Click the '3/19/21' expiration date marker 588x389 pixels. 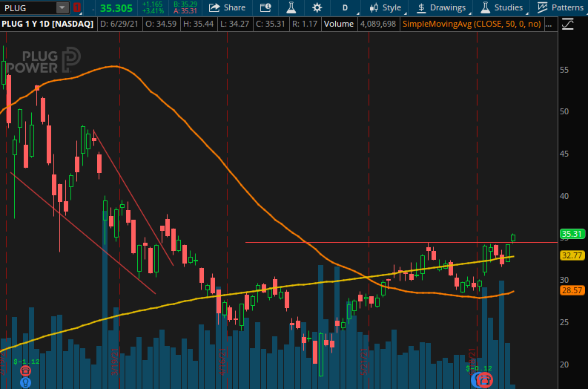[115, 362]
